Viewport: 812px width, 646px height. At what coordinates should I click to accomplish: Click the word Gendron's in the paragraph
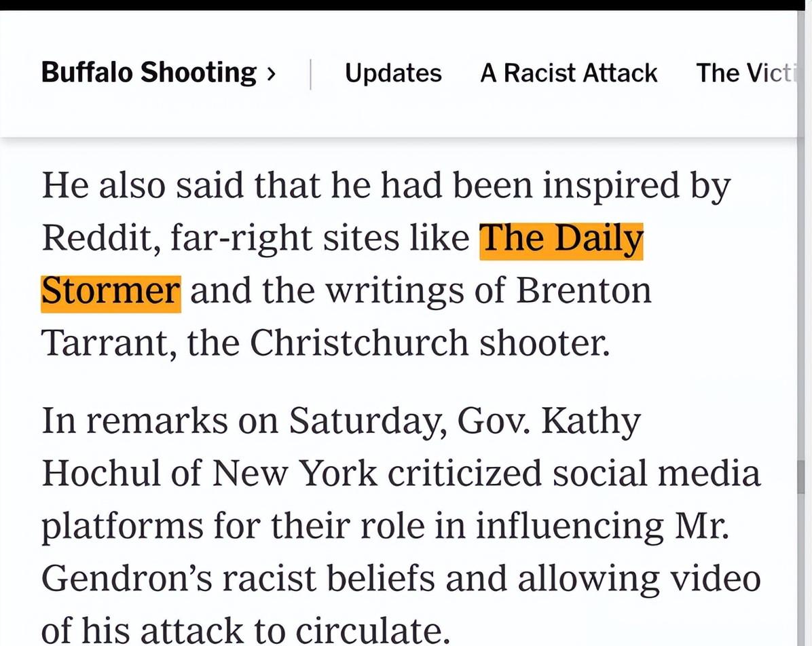coord(127,578)
